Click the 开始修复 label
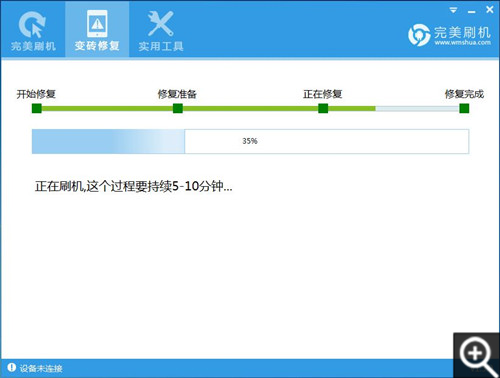 coord(36,94)
